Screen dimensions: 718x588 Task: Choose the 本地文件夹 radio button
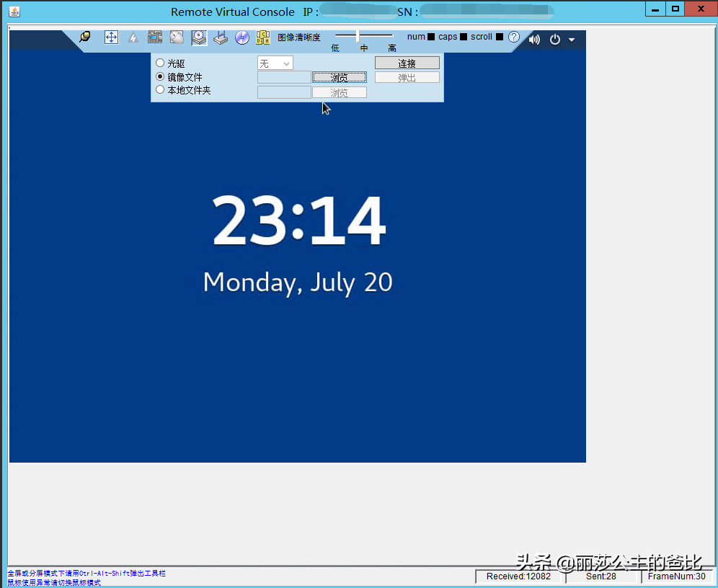(x=160, y=90)
